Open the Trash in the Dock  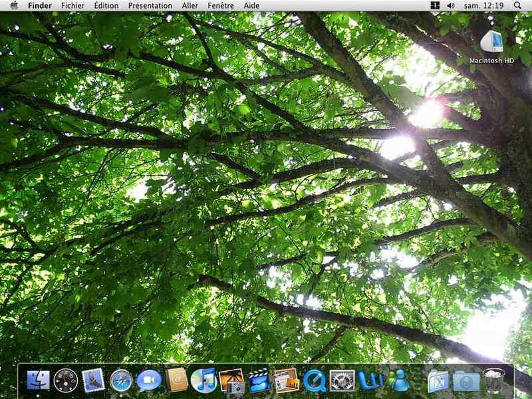point(494,380)
